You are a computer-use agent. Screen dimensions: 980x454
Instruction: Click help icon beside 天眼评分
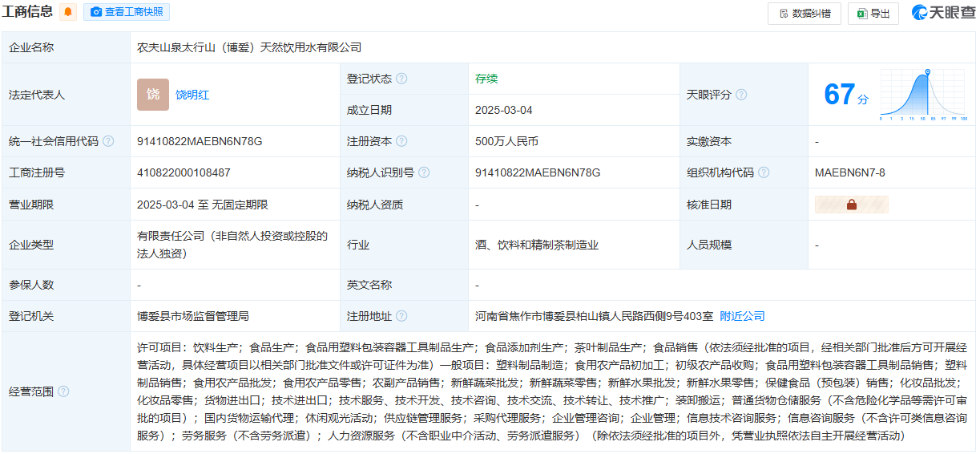[x=741, y=95]
